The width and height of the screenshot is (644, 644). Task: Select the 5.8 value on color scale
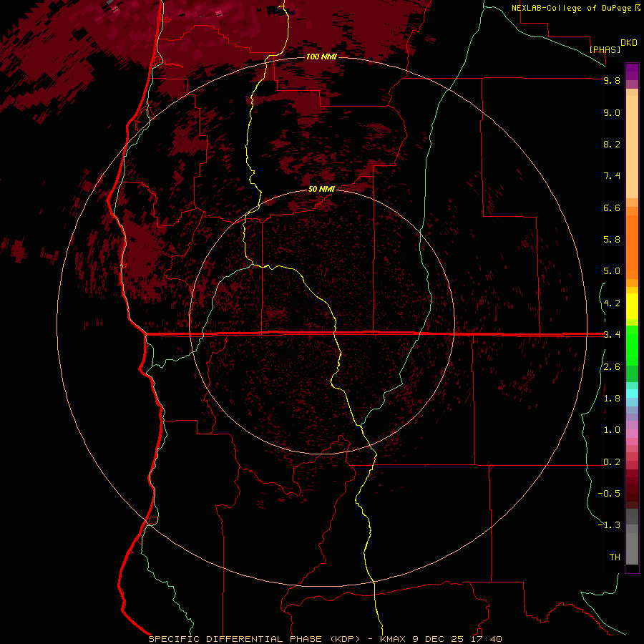coord(612,240)
